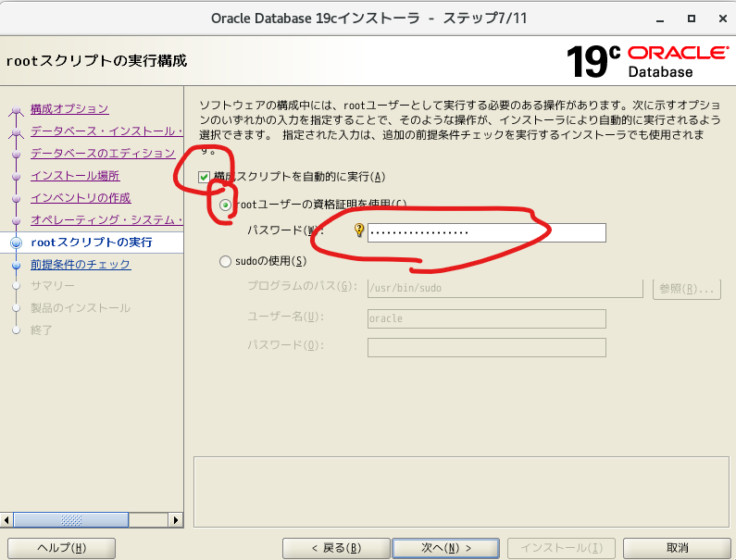Click the 取消 cancel button
The width and height of the screenshot is (736, 560).
(x=677, y=548)
